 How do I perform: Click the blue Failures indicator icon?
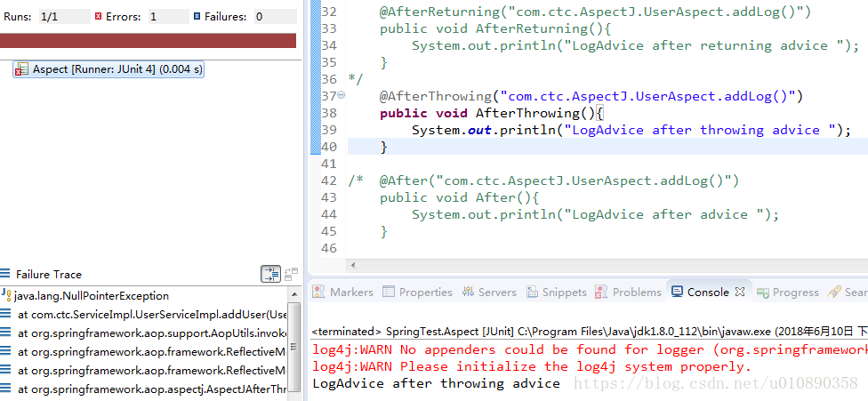click(x=197, y=17)
